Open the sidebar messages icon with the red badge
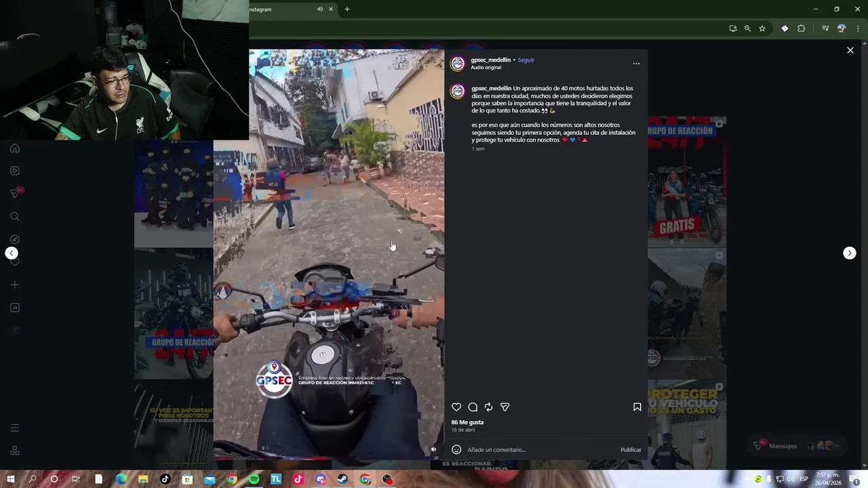 16,193
